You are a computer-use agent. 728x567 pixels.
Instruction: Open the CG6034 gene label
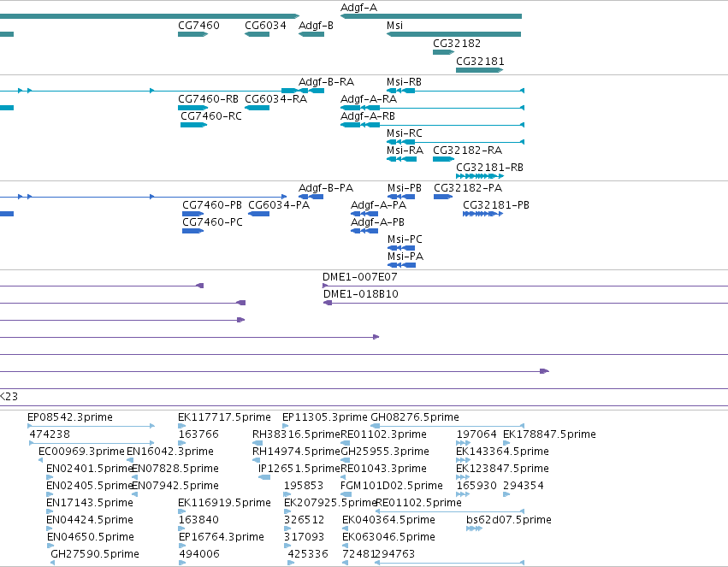coord(265,26)
